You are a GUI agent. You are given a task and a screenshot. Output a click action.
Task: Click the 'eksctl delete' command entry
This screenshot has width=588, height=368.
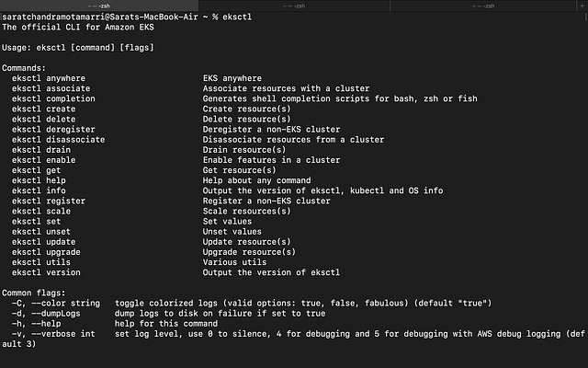pyautogui.click(x=43, y=119)
